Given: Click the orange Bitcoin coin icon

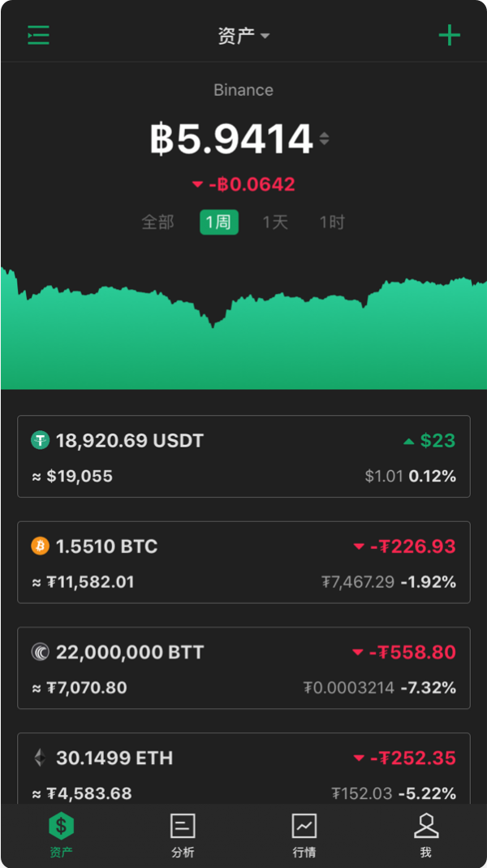Looking at the screenshot, I should coord(40,546).
